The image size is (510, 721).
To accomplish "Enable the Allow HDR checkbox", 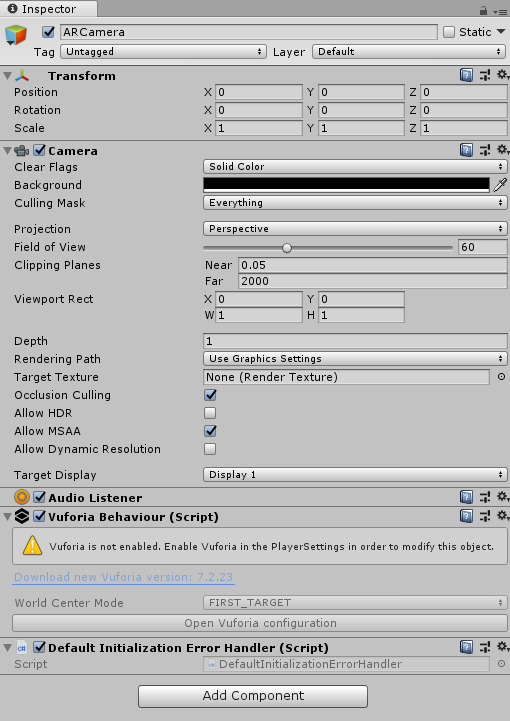I will 210,413.
